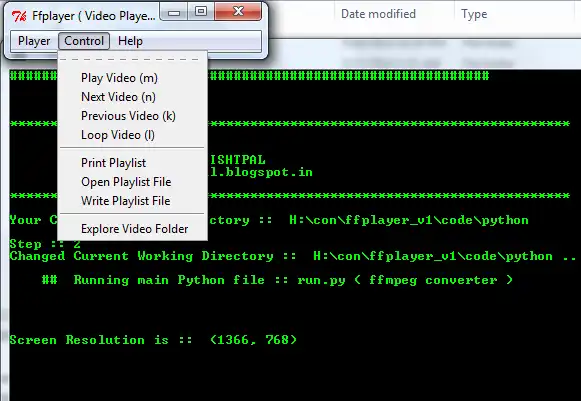Minimize the Ffplayer window

tap(174, 12)
